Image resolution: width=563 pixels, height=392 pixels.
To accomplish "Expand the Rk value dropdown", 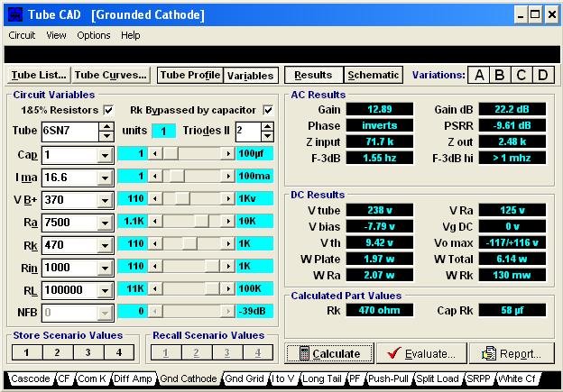I will [x=105, y=245].
